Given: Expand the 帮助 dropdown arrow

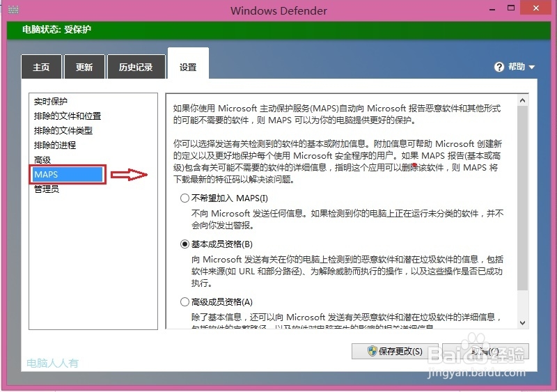Looking at the screenshot, I should coord(532,67).
